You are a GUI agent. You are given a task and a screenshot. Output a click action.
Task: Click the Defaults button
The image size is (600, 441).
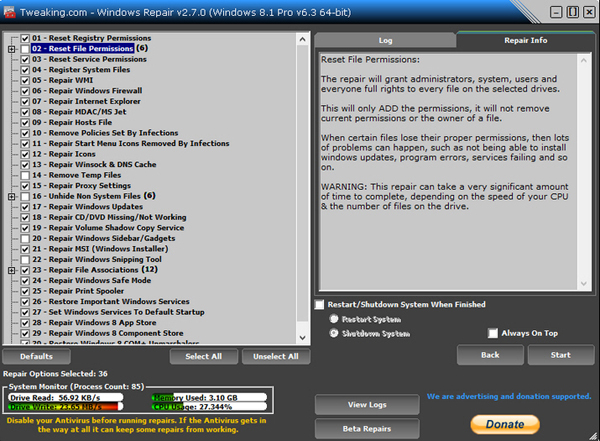pos(36,356)
